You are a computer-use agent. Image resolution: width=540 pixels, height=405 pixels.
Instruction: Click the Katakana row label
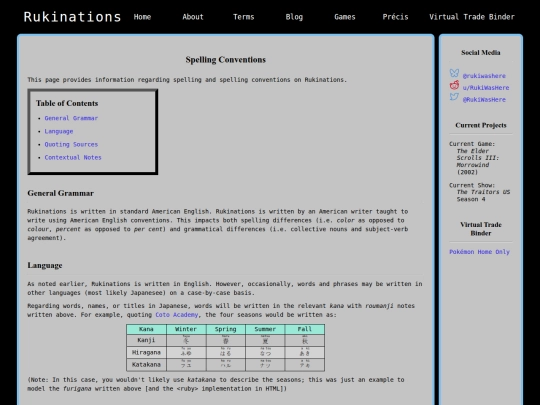pos(146,365)
